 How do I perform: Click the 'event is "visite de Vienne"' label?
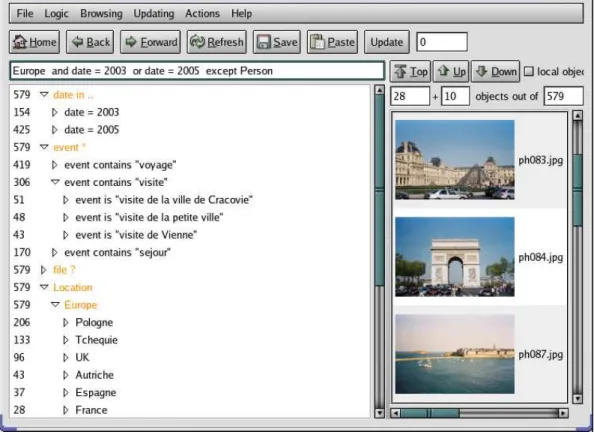[136, 235]
